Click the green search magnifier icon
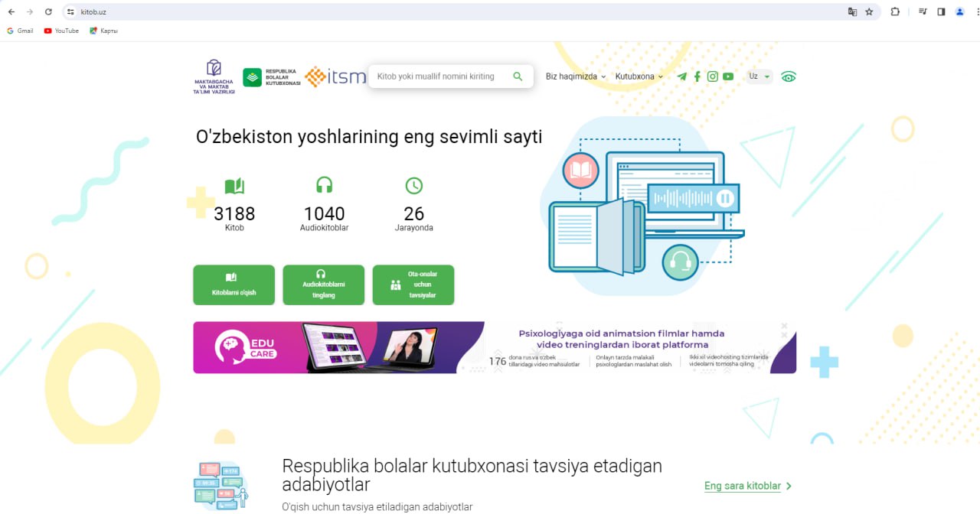This screenshot has height=514, width=980. pyautogui.click(x=518, y=76)
